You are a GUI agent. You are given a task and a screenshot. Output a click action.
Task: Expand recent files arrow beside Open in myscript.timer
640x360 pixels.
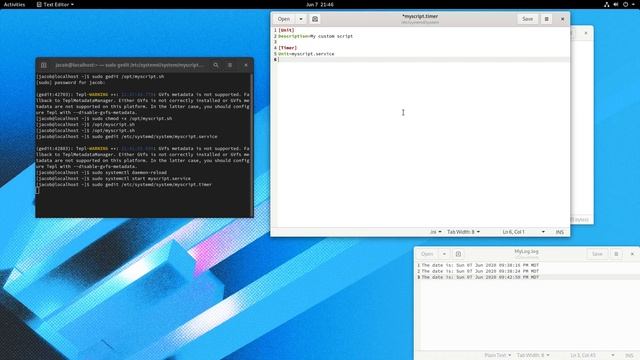click(x=301, y=19)
